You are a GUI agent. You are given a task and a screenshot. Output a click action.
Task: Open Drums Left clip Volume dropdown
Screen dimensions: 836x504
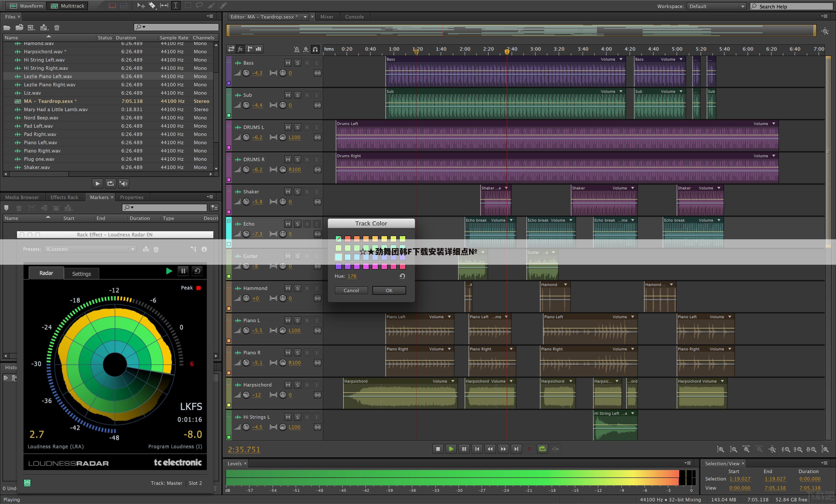(x=774, y=124)
